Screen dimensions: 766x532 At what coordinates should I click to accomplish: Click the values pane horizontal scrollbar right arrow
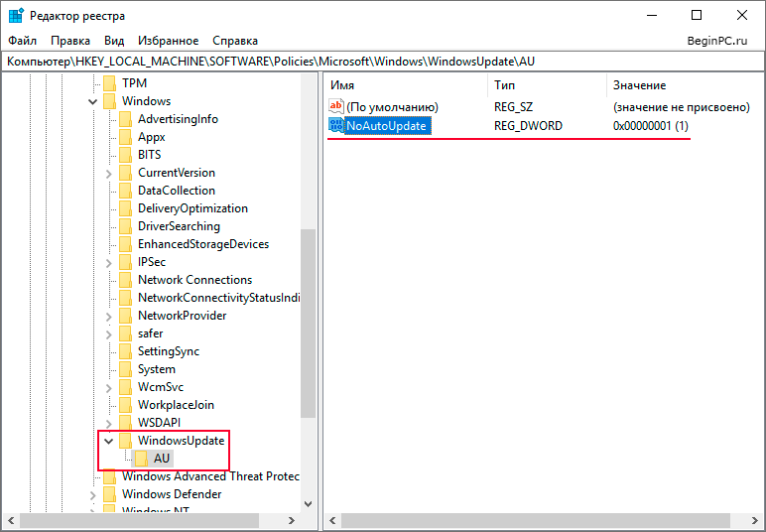coord(755,520)
